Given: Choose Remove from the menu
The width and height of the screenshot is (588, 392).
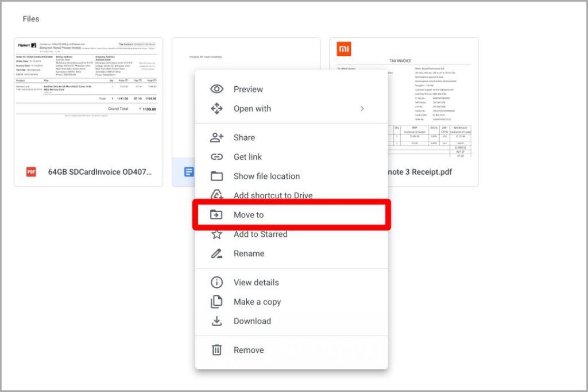Looking at the screenshot, I should 291,350.
